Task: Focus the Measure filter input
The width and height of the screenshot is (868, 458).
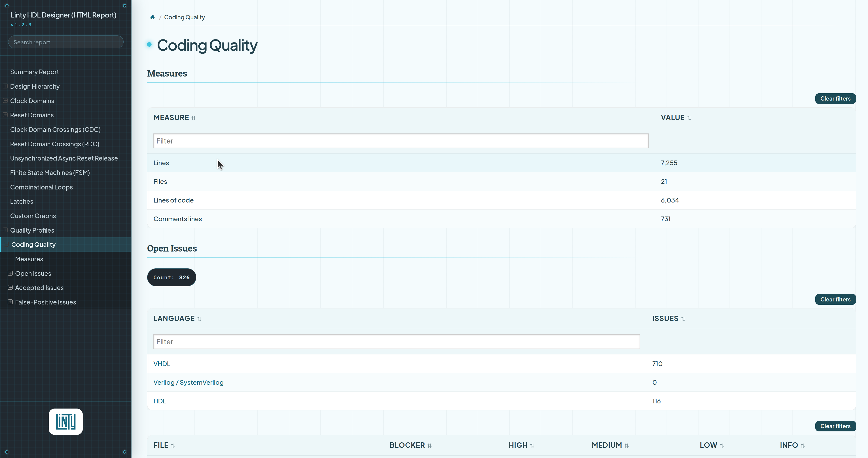Action: point(401,141)
